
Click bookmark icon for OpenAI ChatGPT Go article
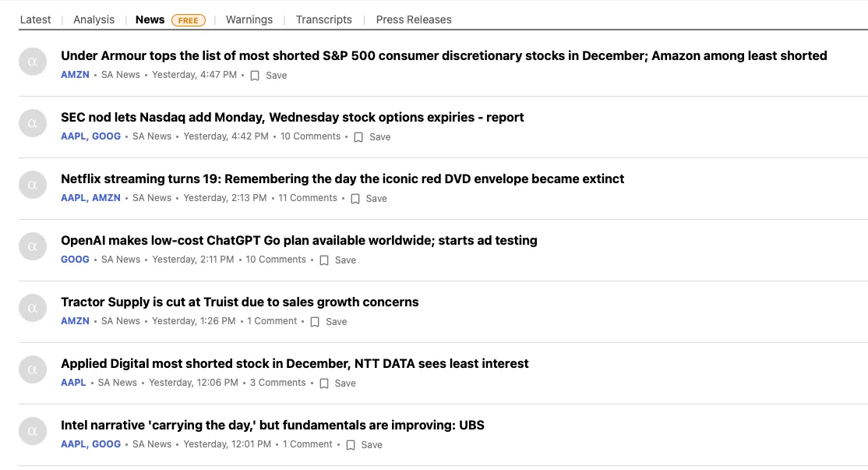coord(324,260)
